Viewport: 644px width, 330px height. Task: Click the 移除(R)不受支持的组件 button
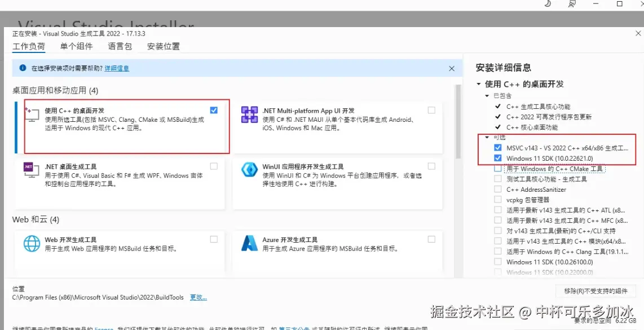point(596,291)
